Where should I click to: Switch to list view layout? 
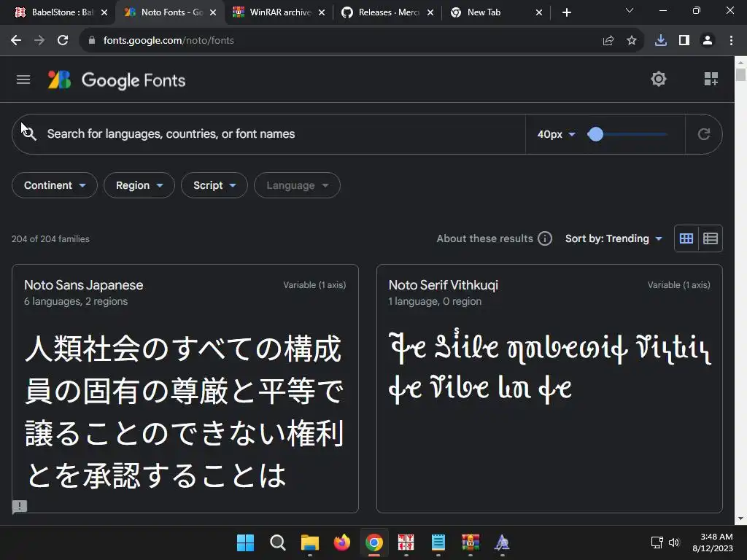[711, 238]
